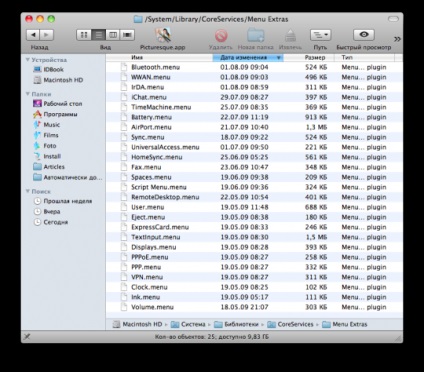Image resolution: width=424 pixels, height=372 pixels.
Task: Collapse the Поиск sidebar section
Action: coord(28,191)
